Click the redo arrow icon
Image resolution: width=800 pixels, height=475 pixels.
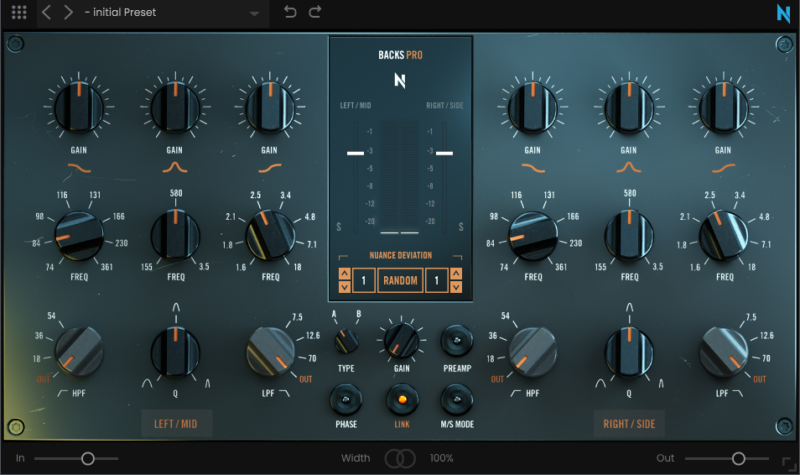point(315,13)
